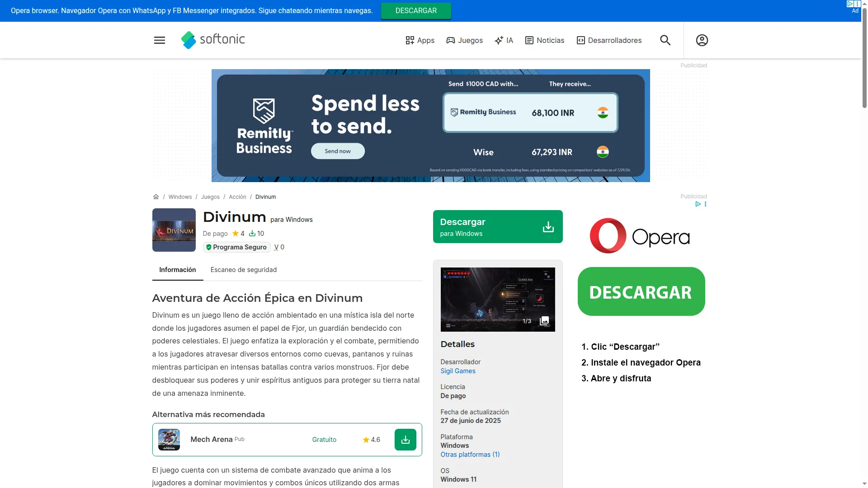868x488 pixels.
Task: Open the Noticias menu
Action: 545,40
